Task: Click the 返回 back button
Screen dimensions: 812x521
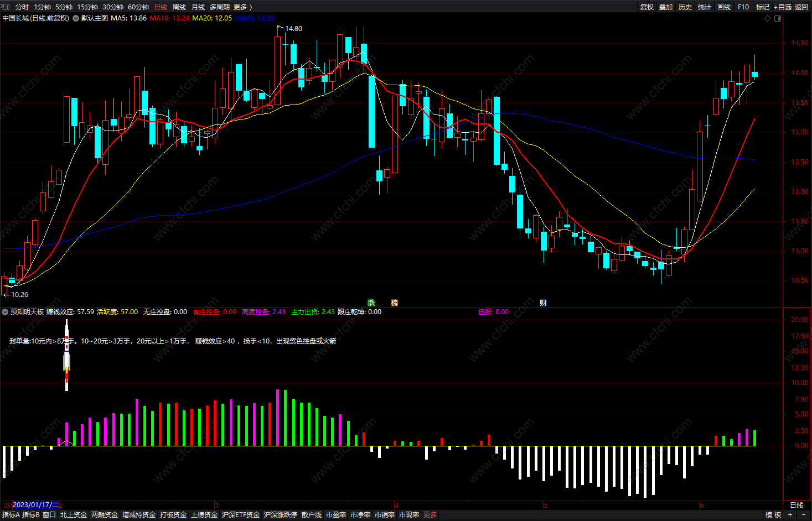Action: pos(801,7)
